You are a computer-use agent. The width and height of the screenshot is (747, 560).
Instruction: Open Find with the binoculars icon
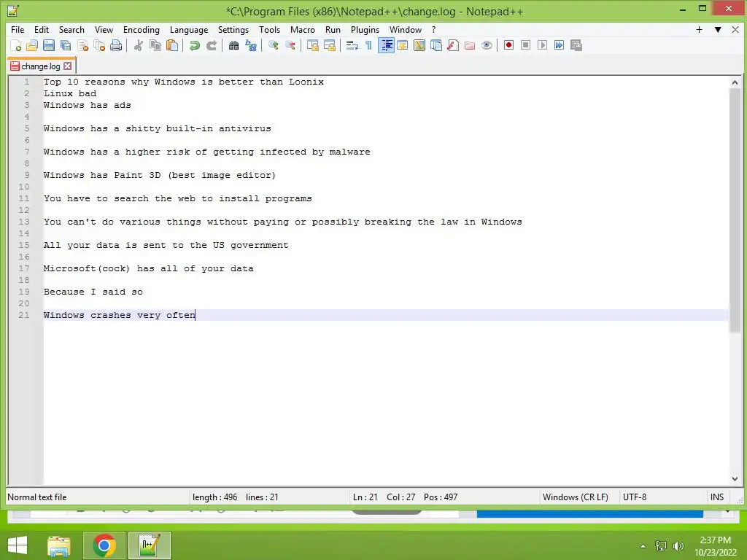click(x=233, y=45)
